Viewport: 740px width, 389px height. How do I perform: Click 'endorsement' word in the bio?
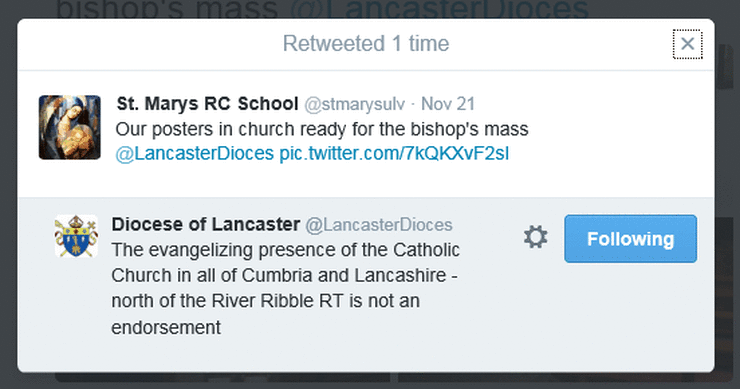click(x=166, y=328)
